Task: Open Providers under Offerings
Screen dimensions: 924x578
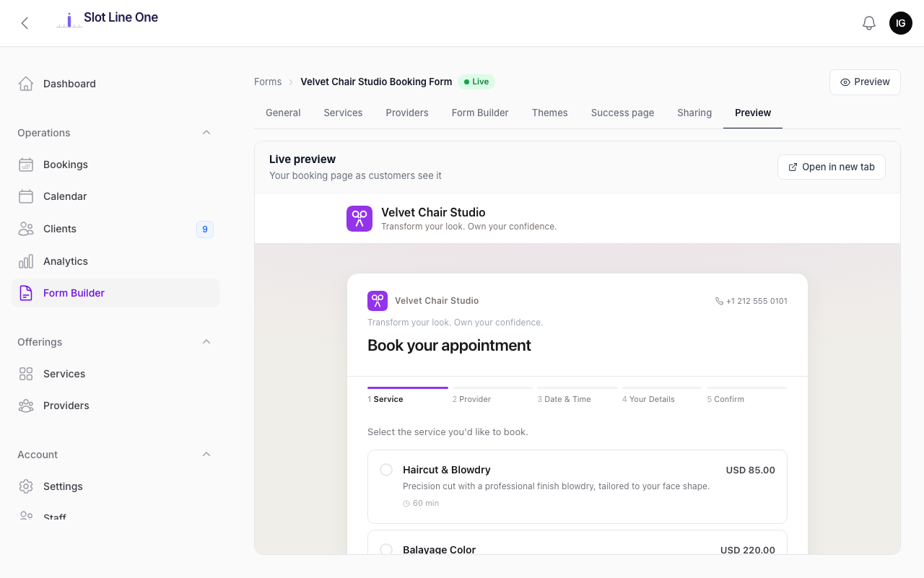Action: 115,406
